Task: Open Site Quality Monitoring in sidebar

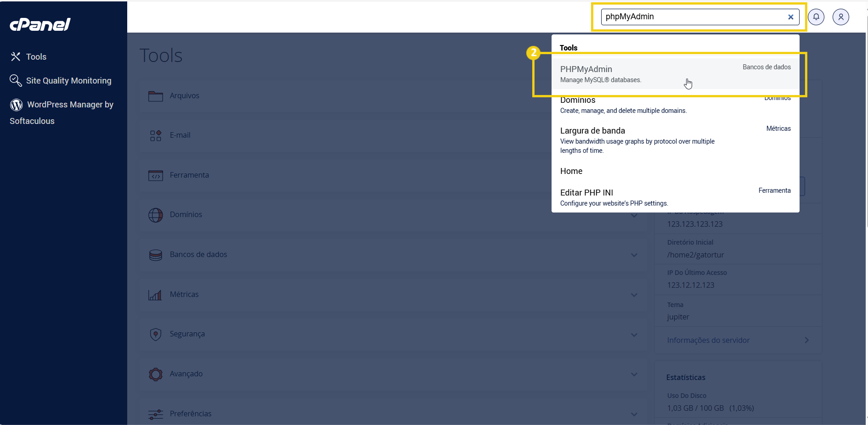Action: pyautogui.click(x=68, y=81)
